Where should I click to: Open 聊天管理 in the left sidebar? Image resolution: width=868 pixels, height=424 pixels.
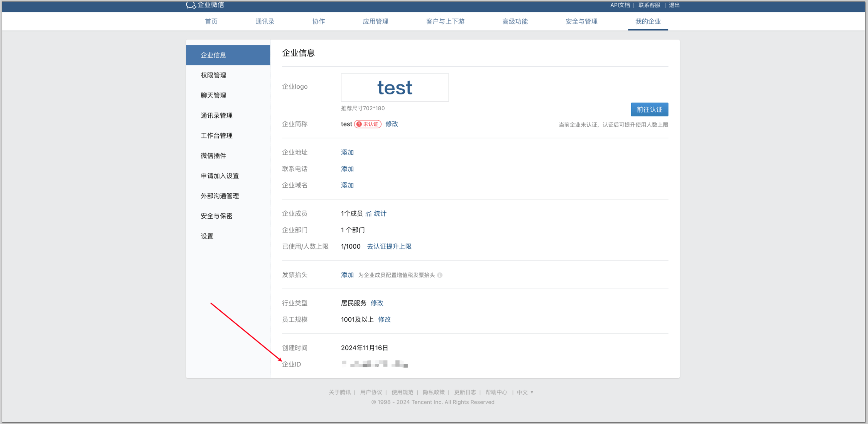click(213, 95)
